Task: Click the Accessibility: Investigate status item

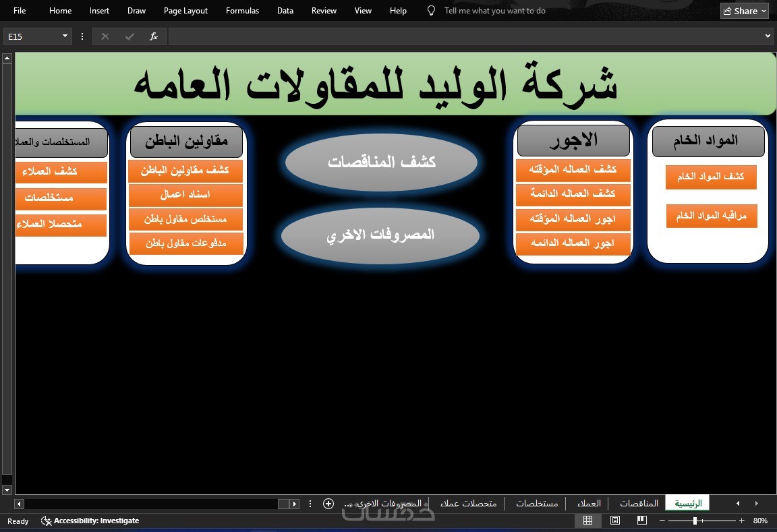Action: pos(90,521)
